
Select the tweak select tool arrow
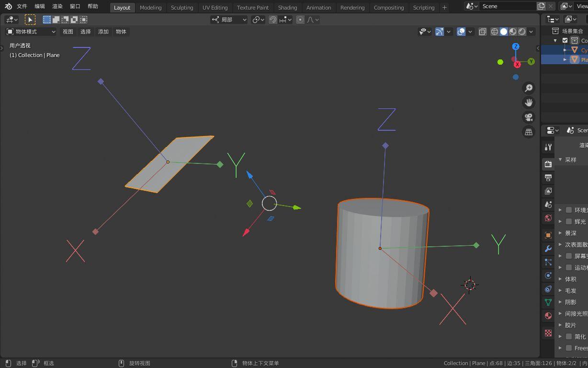30,20
